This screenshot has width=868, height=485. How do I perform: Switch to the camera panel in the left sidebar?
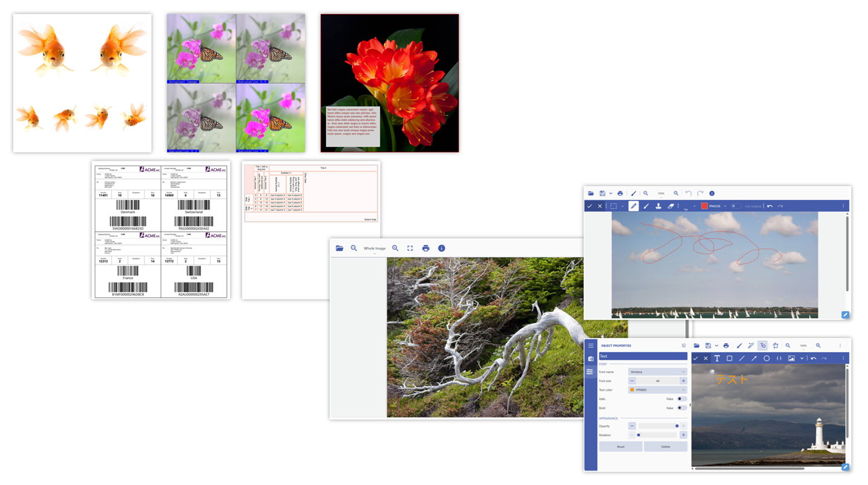point(590,359)
